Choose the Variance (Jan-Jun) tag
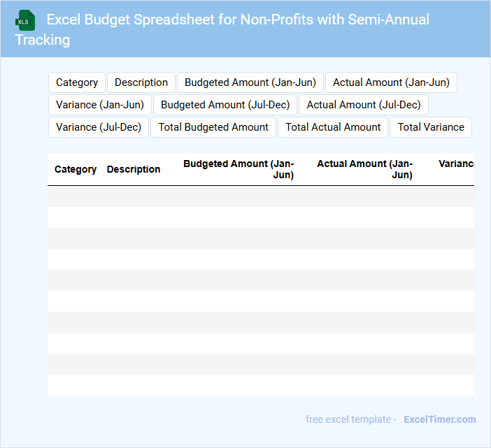The image size is (491, 448). (100, 105)
